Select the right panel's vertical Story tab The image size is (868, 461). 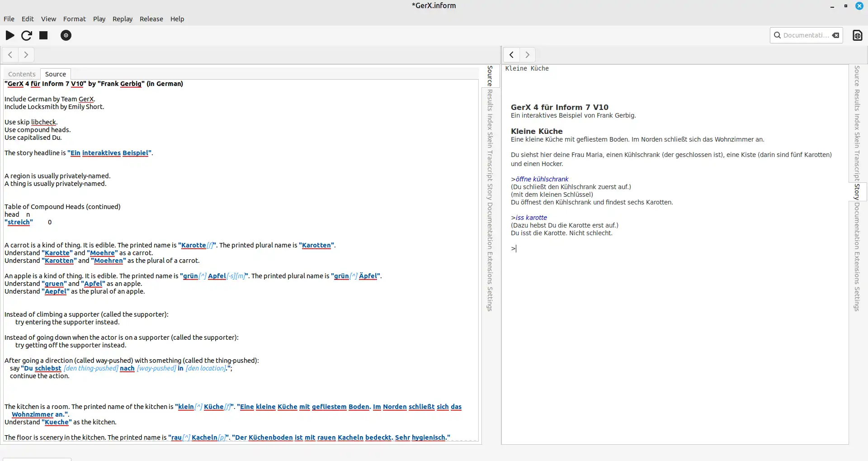coord(857,192)
